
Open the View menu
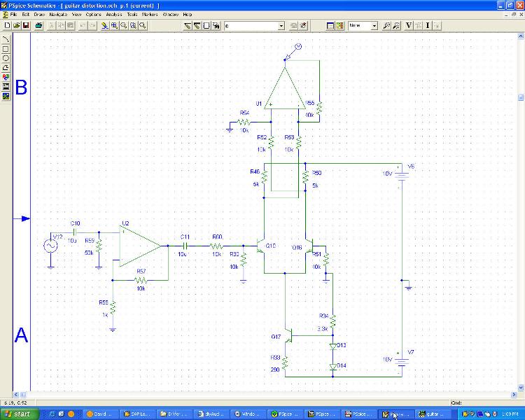pyautogui.click(x=77, y=15)
